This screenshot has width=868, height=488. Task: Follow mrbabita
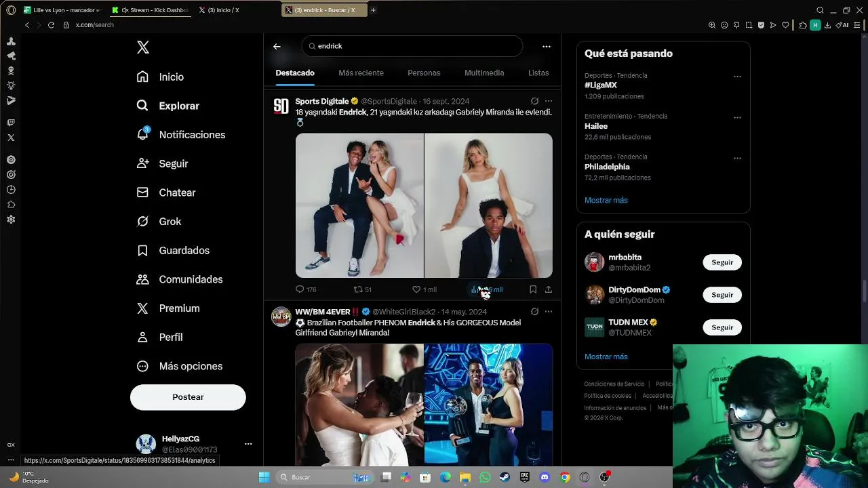722,262
